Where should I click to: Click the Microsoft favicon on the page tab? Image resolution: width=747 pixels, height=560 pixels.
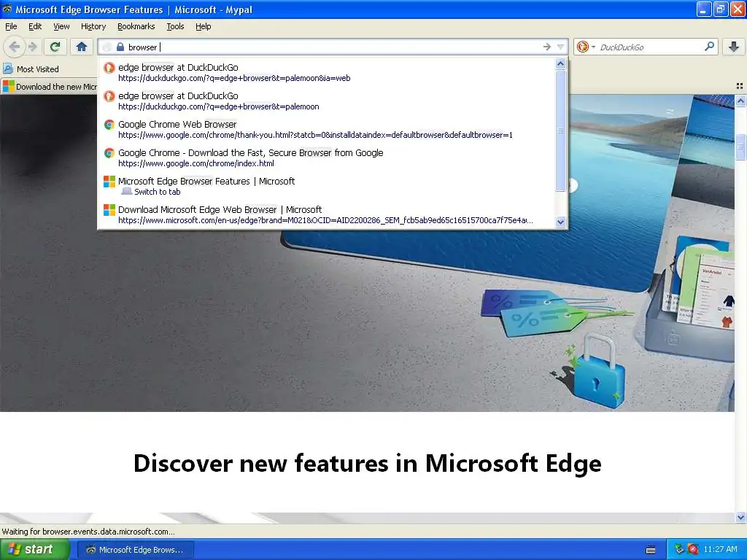click(9, 86)
